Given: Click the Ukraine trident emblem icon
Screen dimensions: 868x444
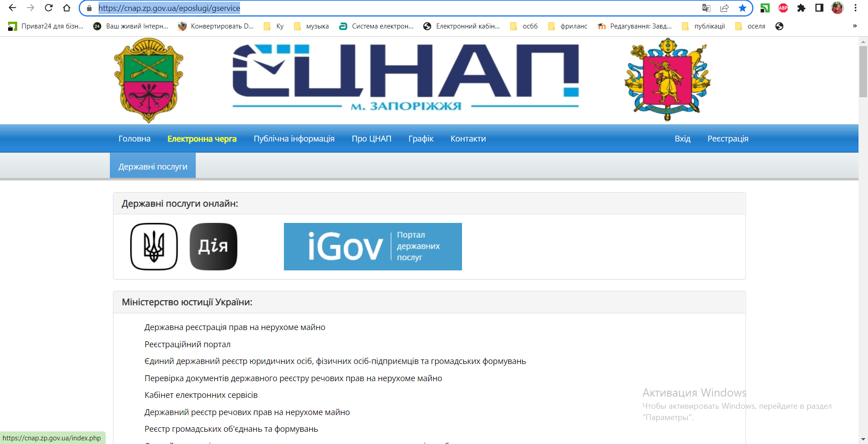Looking at the screenshot, I should (154, 246).
